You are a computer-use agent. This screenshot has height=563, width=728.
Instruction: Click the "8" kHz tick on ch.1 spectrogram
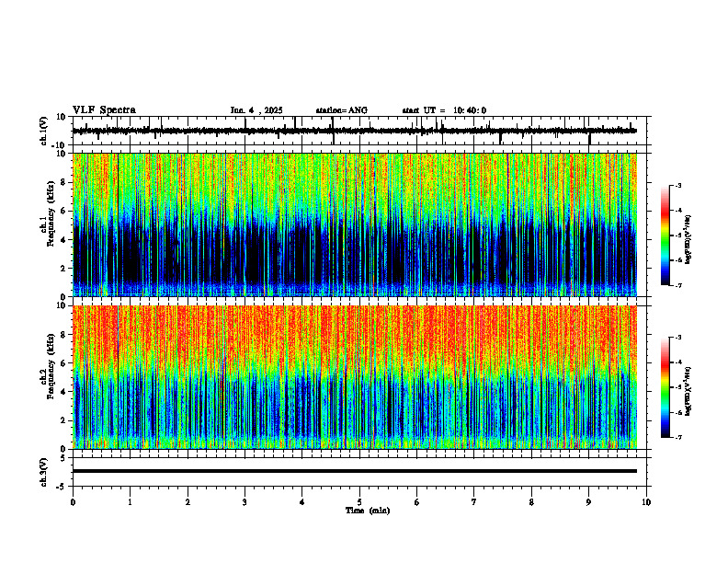point(64,182)
